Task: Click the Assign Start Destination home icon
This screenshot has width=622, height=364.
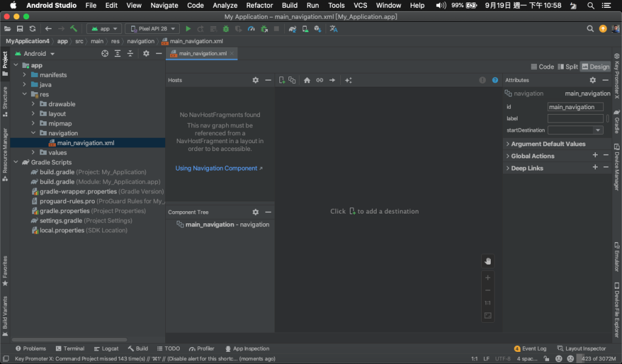Action: [307, 80]
